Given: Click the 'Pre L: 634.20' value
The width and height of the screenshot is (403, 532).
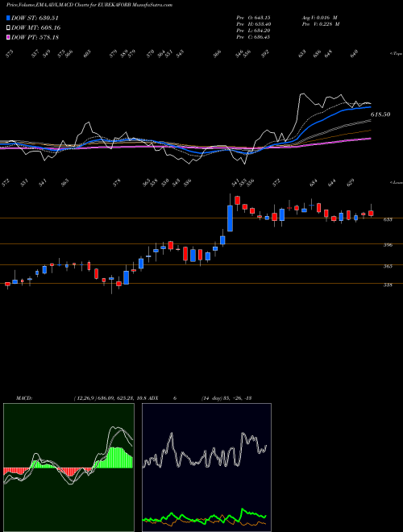Looking at the screenshot, I should coord(253,31).
